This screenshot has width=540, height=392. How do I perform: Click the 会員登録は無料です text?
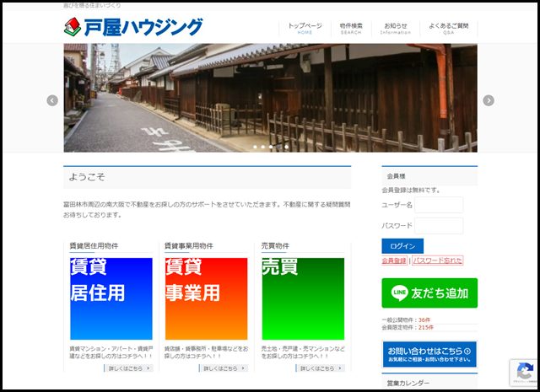411,190
